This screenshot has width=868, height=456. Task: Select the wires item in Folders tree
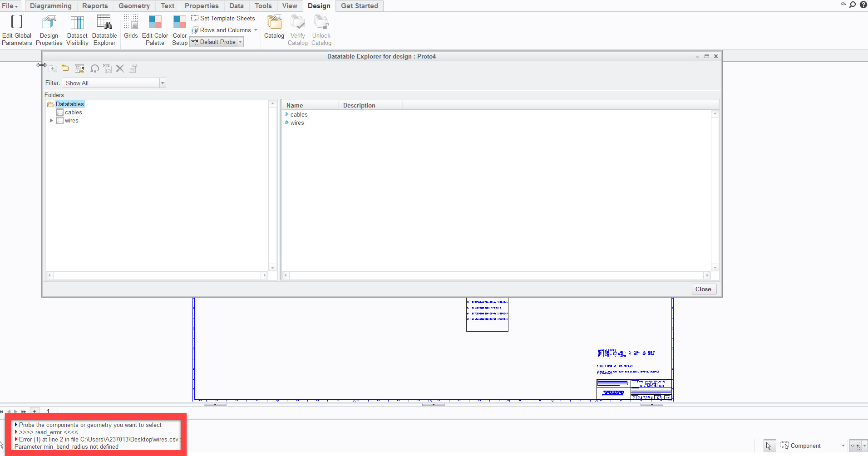pyautogui.click(x=72, y=120)
